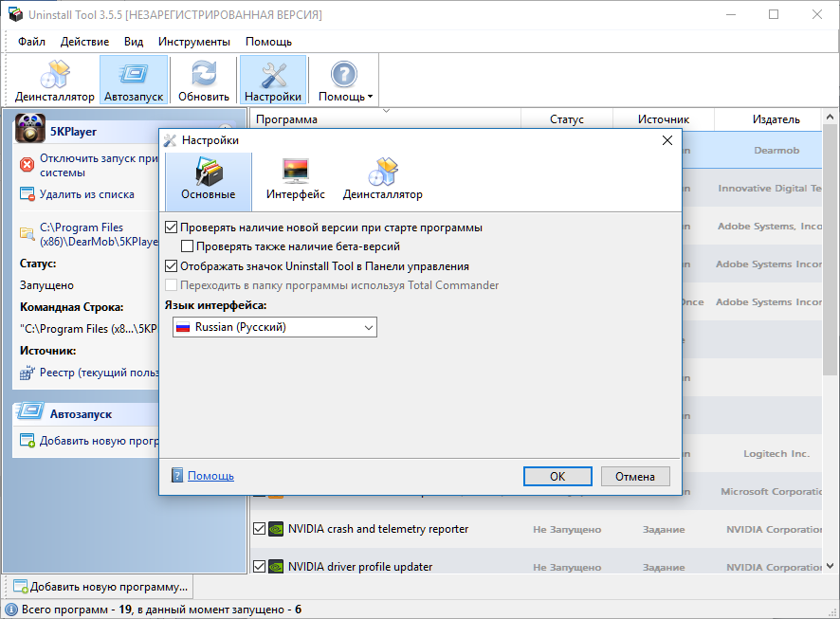Click the Помощь link in settings dialog
840x619 pixels.
pos(210,476)
